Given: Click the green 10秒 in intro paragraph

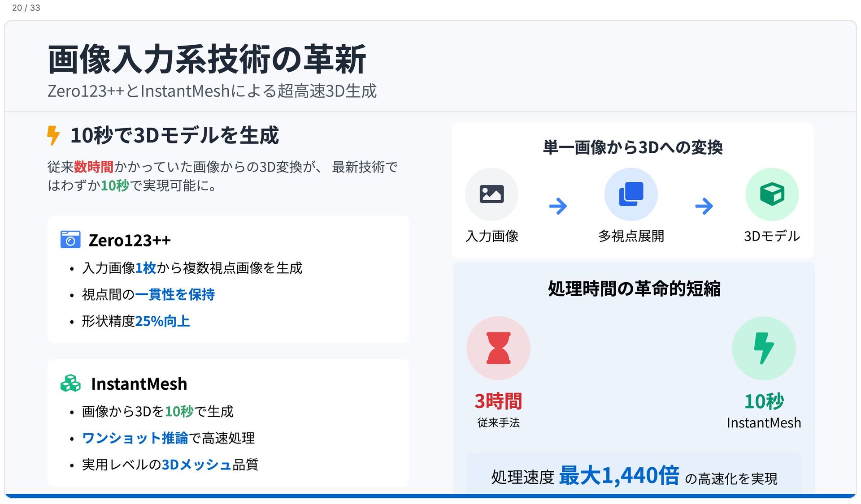Looking at the screenshot, I should point(115,185).
